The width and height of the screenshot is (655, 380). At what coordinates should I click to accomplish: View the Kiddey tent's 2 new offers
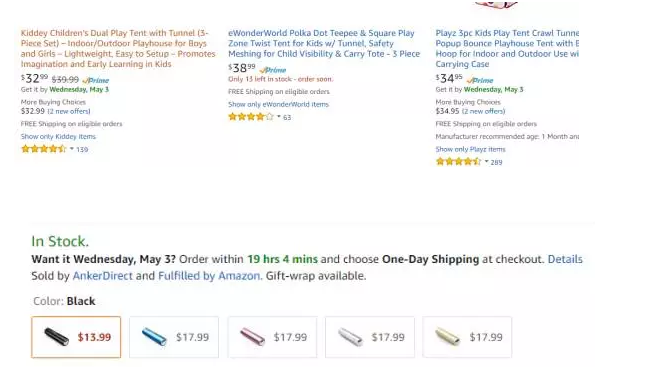[x=69, y=111]
